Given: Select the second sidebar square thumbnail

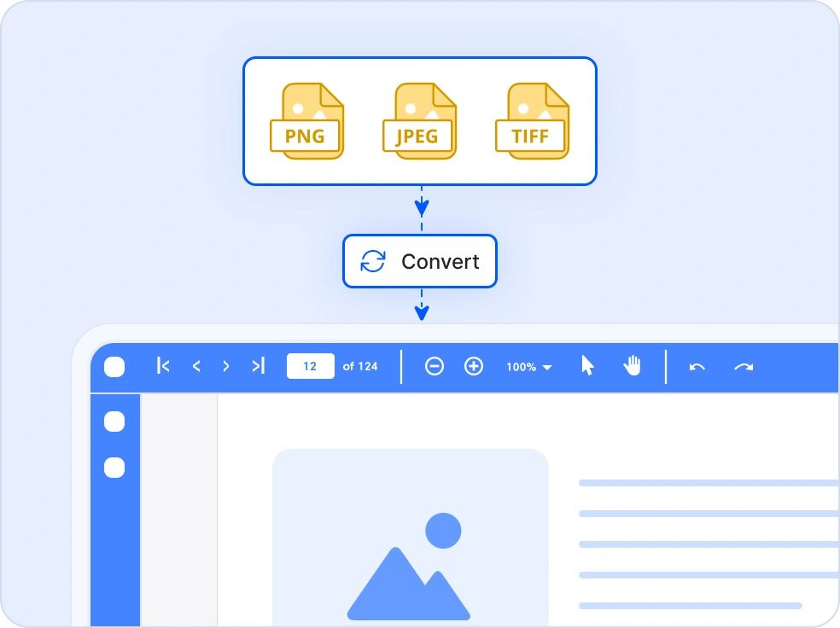Looking at the screenshot, I should [114, 468].
